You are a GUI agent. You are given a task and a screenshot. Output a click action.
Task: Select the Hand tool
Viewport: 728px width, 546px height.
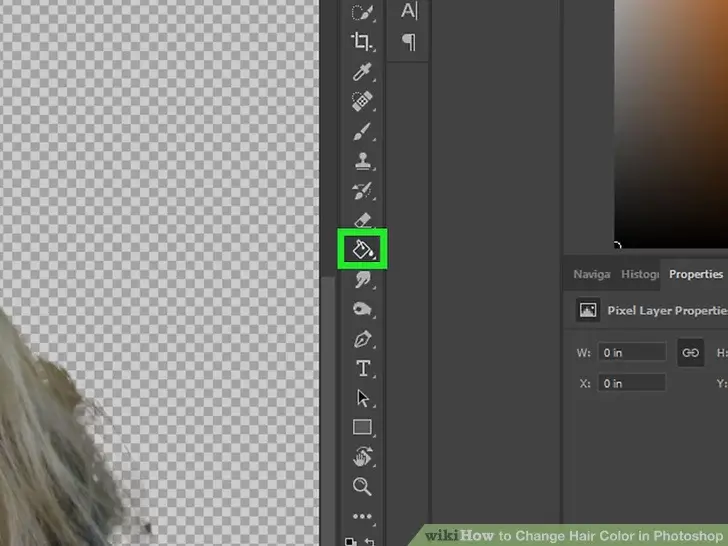[x=362, y=458]
